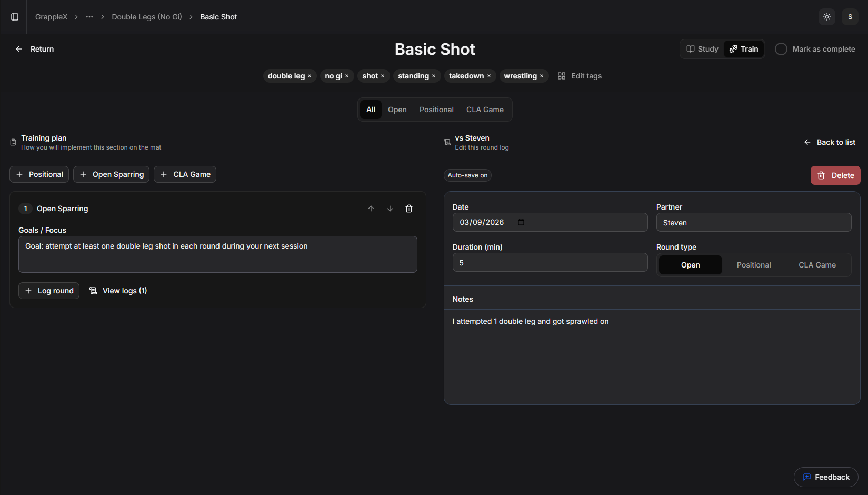Remove the standing tag

[434, 76]
